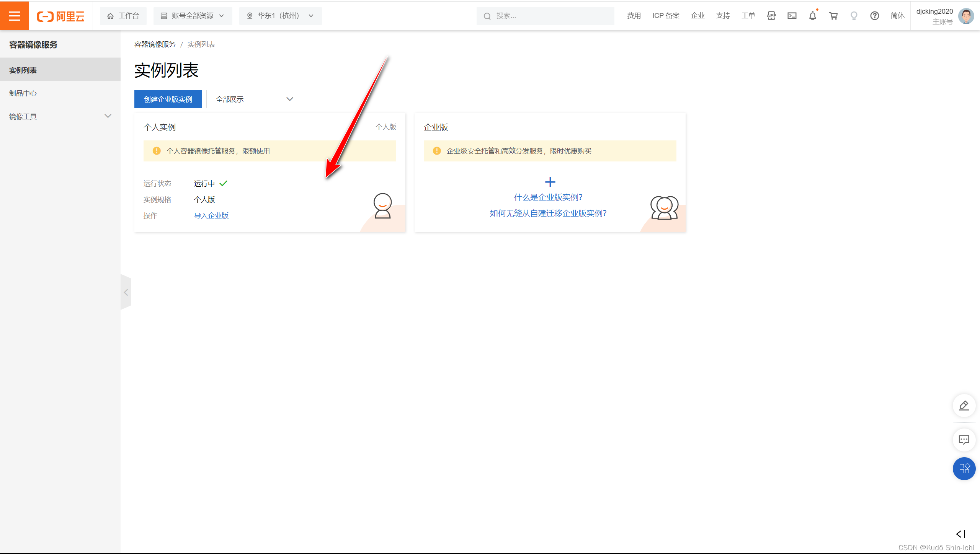Open the Cloud Shell terminal icon
Viewport: 980px width, 554px height.
click(792, 16)
